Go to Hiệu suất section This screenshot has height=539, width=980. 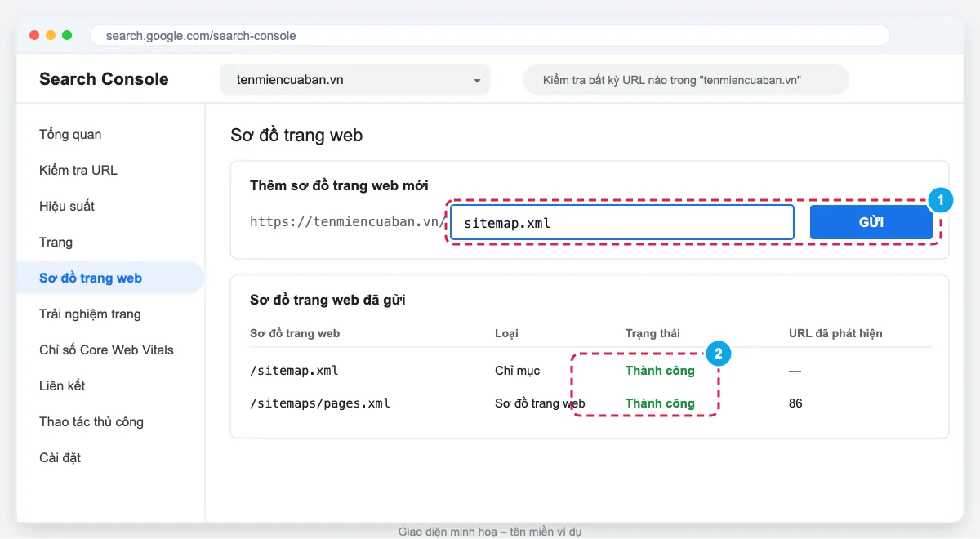[67, 207]
